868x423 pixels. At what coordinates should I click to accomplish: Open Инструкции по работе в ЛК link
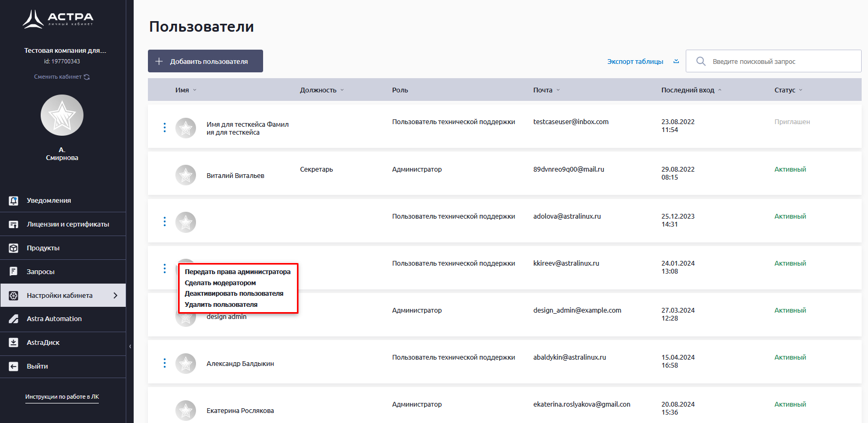coord(62,397)
